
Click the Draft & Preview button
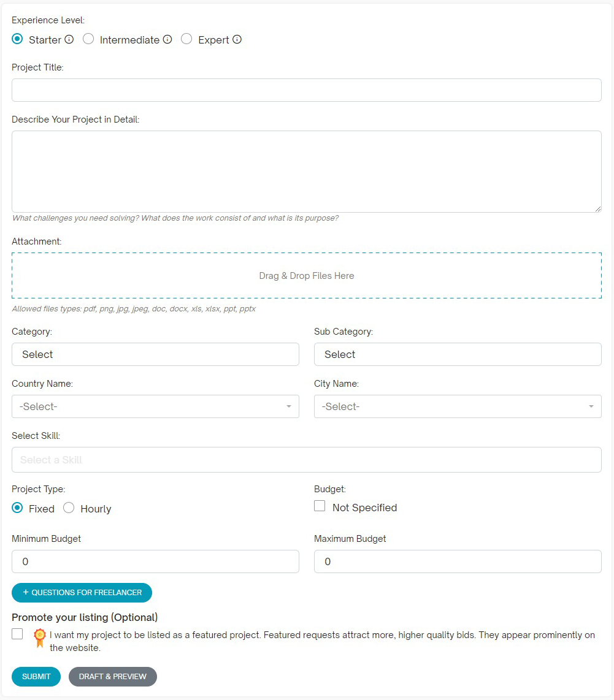pyautogui.click(x=113, y=677)
